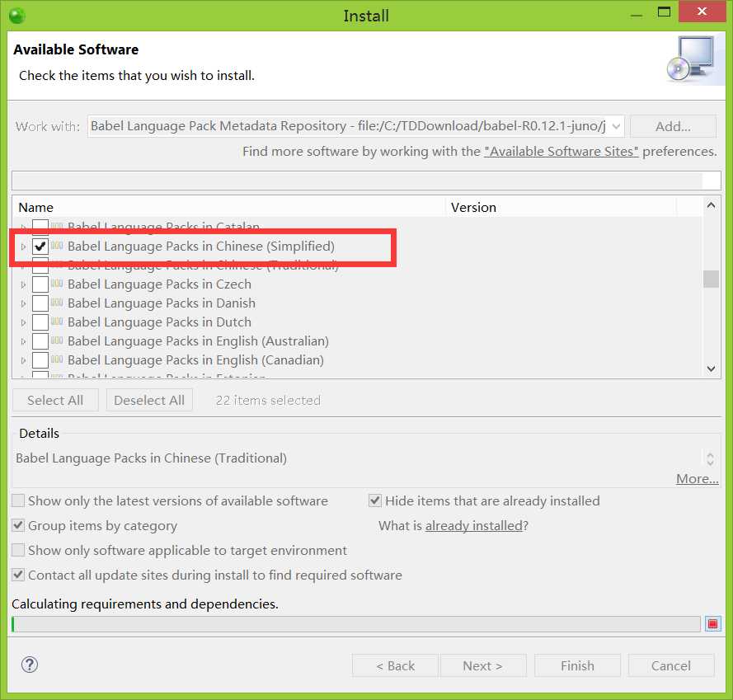Image resolution: width=733 pixels, height=700 pixels.
Task: Expand the Czech language pack node
Action: pos(23,284)
